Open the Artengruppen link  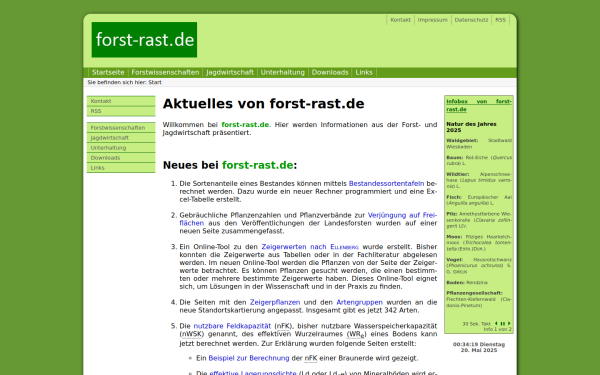(359, 303)
